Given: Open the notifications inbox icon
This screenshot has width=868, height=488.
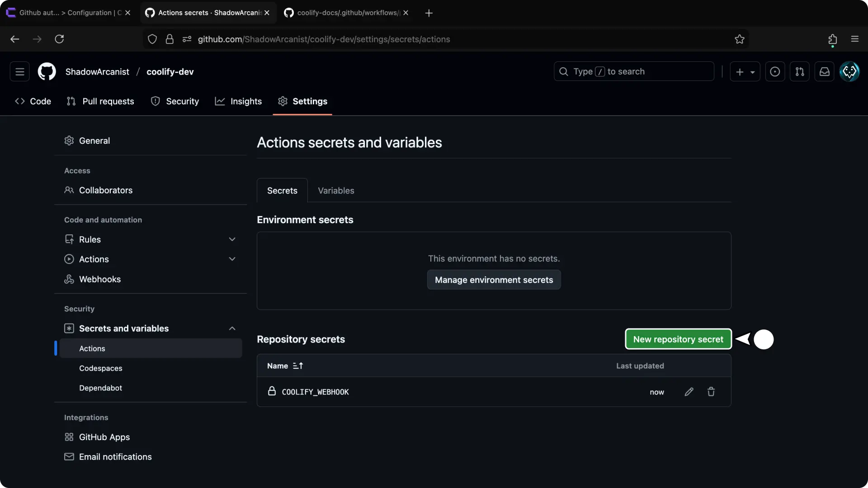Looking at the screenshot, I should point(824,72).
